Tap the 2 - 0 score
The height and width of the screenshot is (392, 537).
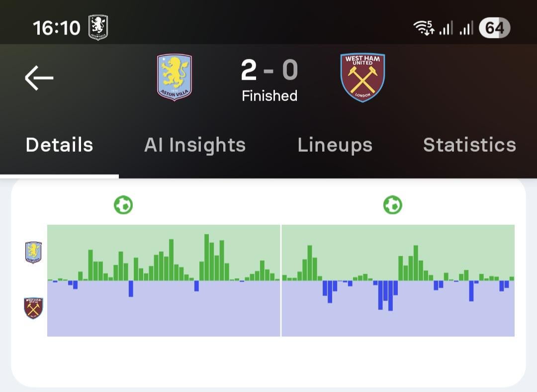click(269, 70)
